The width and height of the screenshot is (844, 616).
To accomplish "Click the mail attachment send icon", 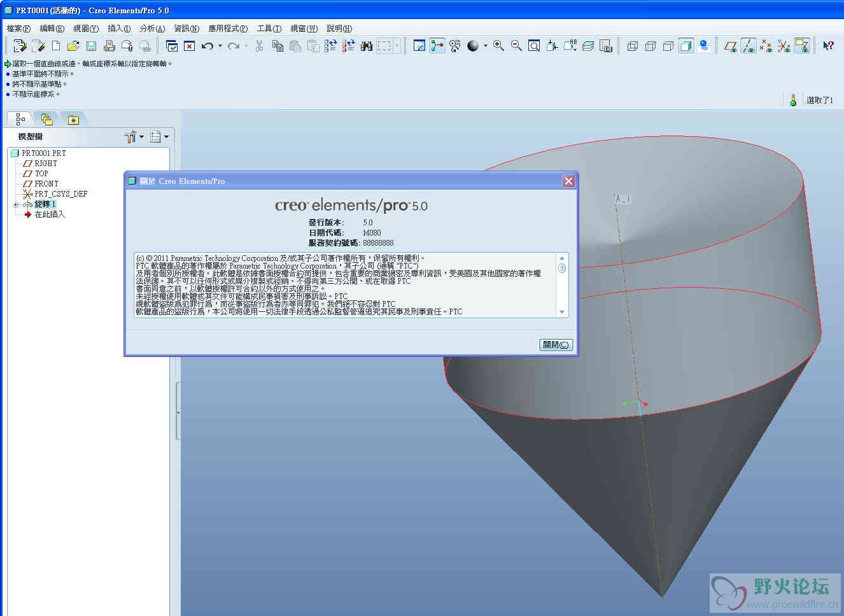I will [127, 46].
